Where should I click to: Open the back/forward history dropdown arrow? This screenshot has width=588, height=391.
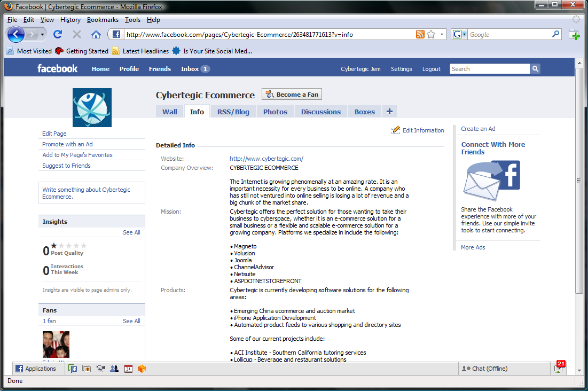point(42,35)
